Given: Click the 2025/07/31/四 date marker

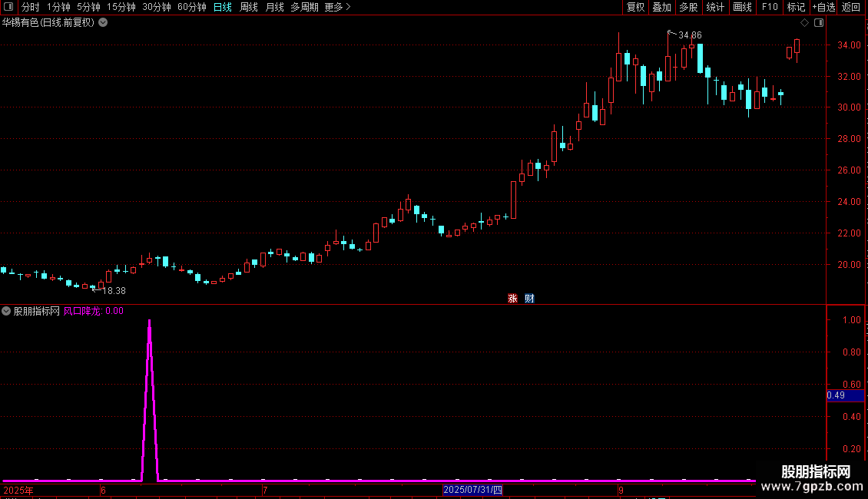Looking at the screenshot, I should click(x=472, y=490).
